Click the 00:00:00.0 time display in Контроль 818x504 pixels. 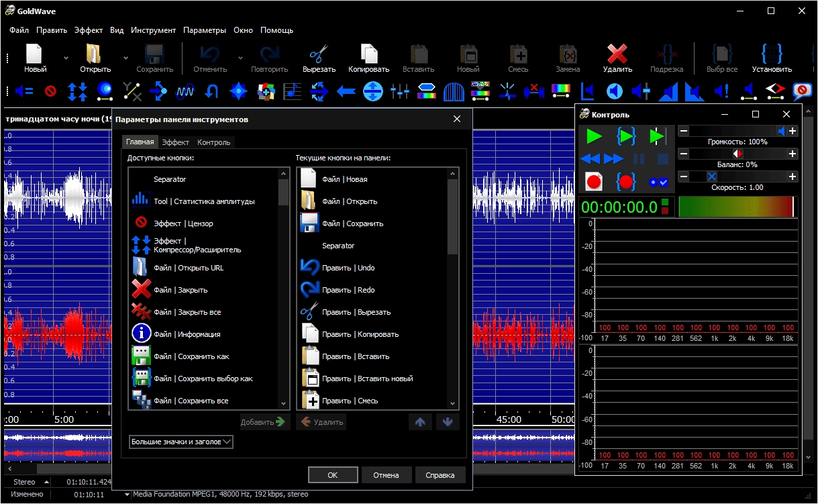(x=619, y=207)
